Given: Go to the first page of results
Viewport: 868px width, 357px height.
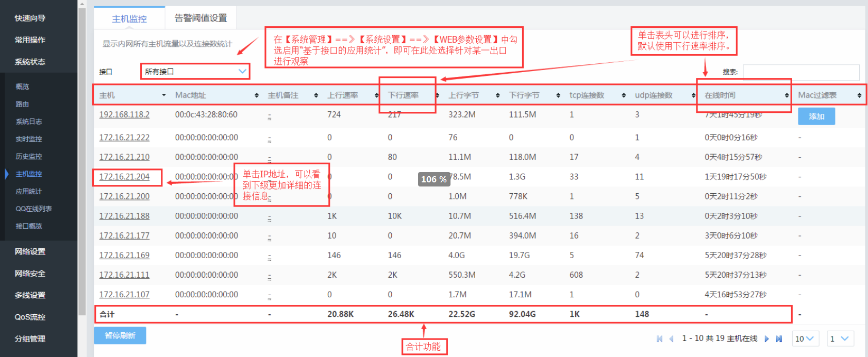Looking at the screenshot, I should click(x=659, y=339).
